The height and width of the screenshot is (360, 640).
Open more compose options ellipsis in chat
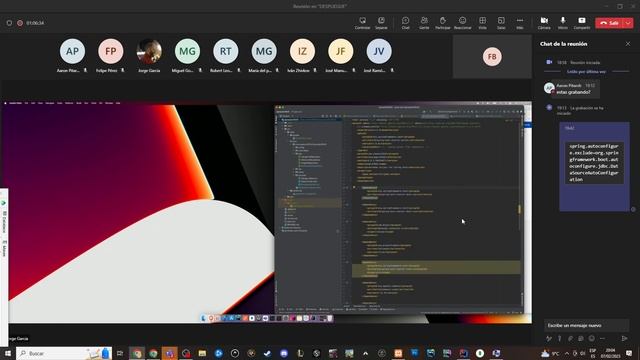click(x=602, y=338)
